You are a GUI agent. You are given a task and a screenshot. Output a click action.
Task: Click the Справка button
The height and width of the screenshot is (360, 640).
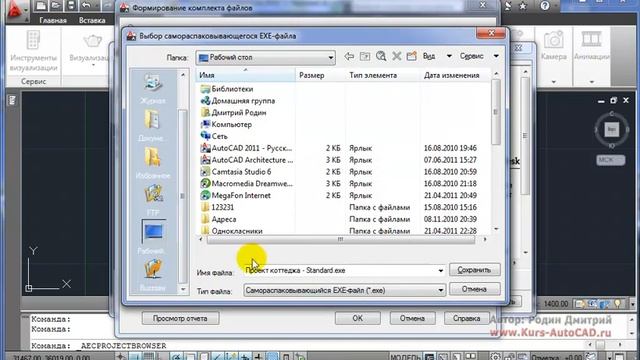coord(466,318)
